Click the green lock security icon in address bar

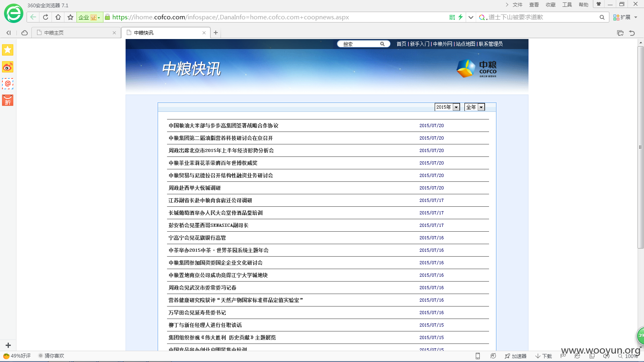point(107,17)
